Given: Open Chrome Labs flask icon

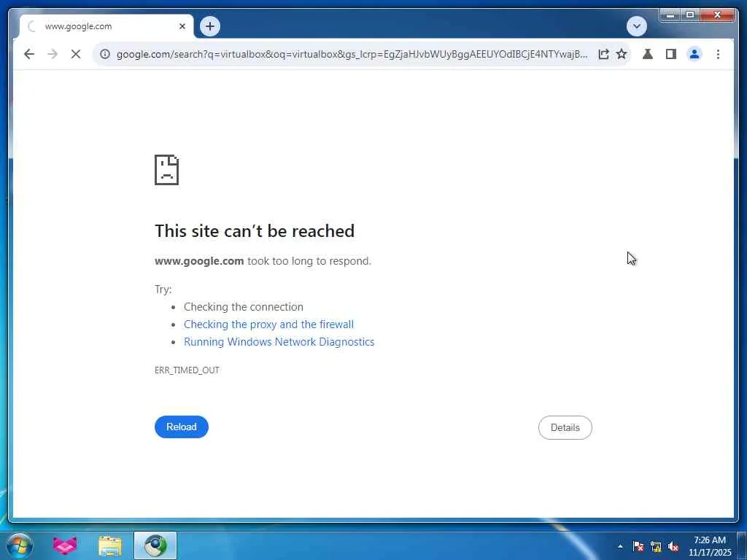Looking at the screenshot, I should tap(648, 54).
